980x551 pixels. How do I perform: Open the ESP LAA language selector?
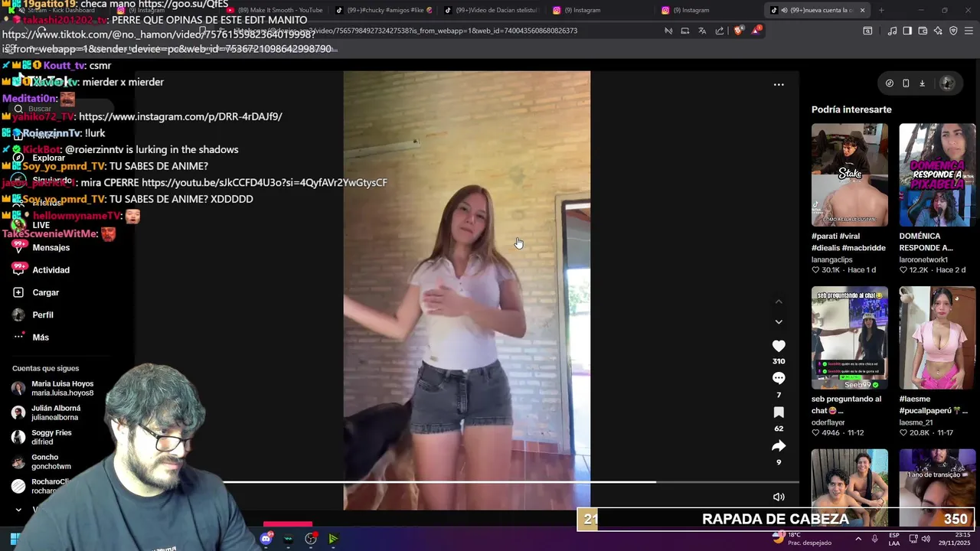coord(894,539)
